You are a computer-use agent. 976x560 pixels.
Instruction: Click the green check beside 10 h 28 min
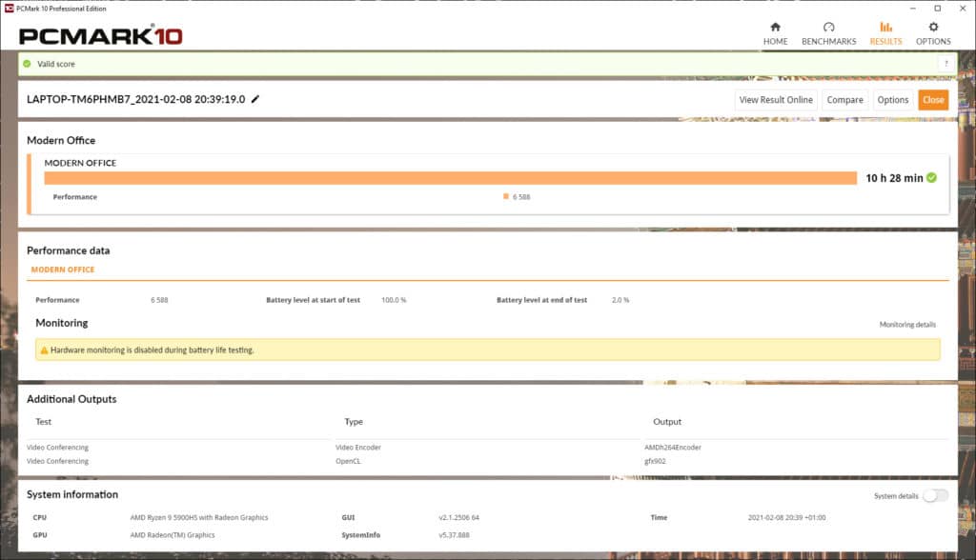(932, 178)
